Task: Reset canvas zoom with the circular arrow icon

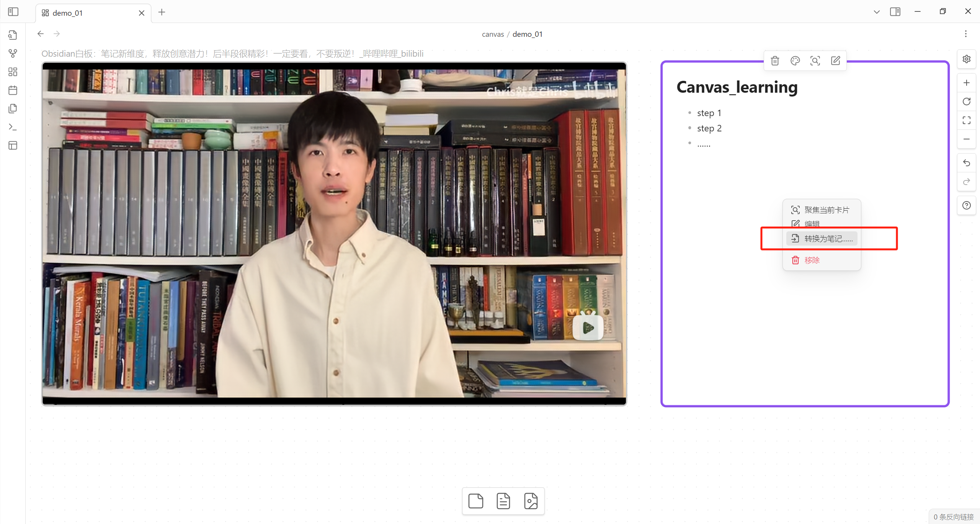Action: click(x=966, y=102)
